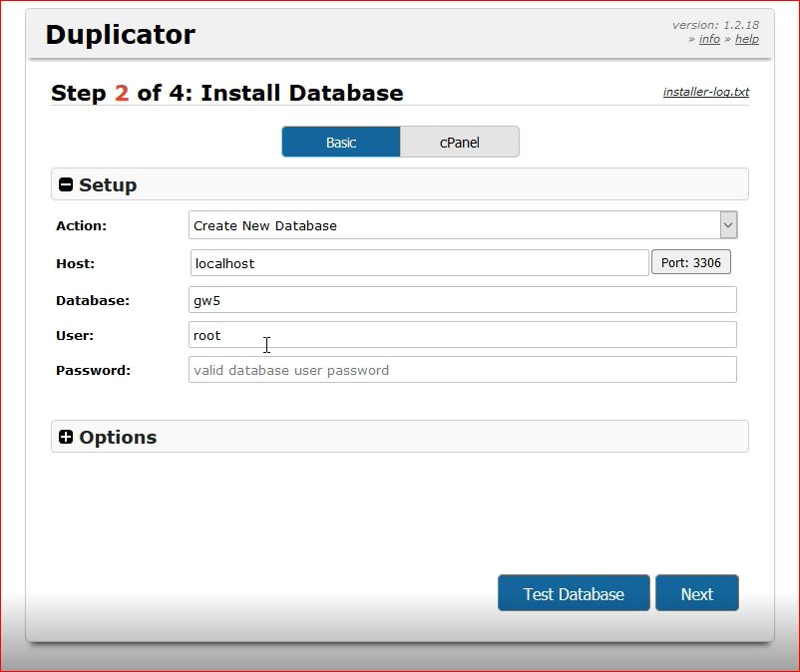Click the 'Action:' label

[81, 226]
